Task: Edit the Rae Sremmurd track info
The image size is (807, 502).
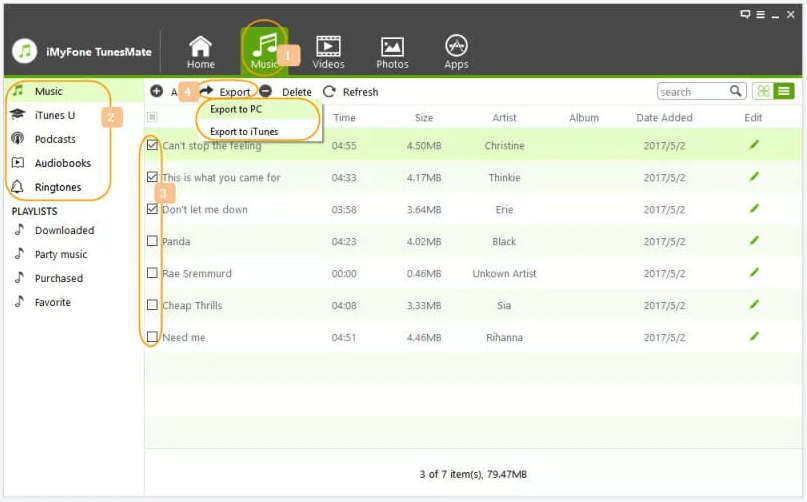Action: pos(753,272)
